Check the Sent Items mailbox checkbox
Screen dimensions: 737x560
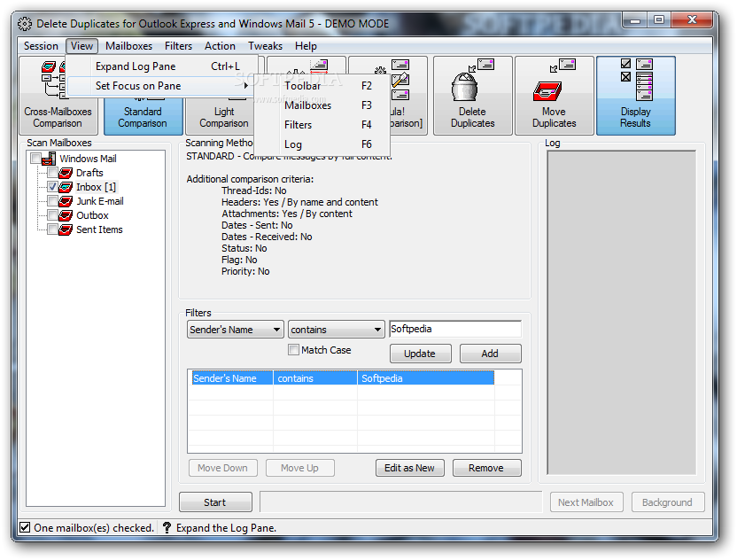[x=52, y=229]
